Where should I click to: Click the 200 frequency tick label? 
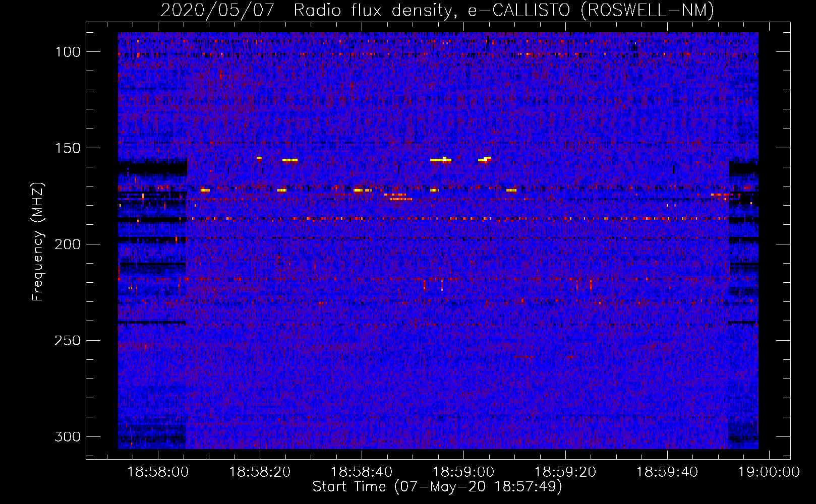click(68, 244)
